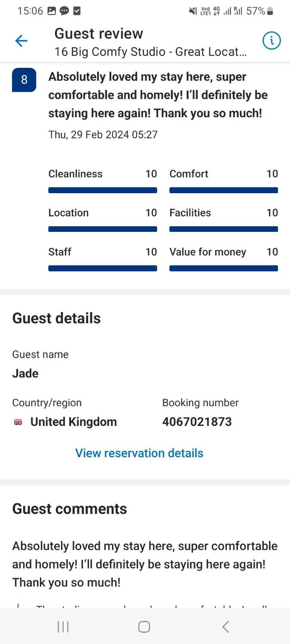Image resolution: width=290 pixels, height=644 pixels.
Task: Open Android recent apps button
Action: pos(63,627)
